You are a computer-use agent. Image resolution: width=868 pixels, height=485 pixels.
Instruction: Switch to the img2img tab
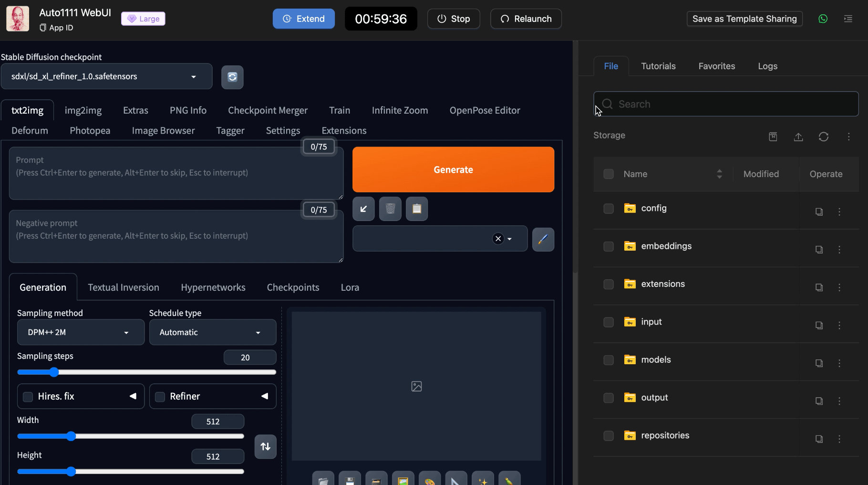(83, 110)
